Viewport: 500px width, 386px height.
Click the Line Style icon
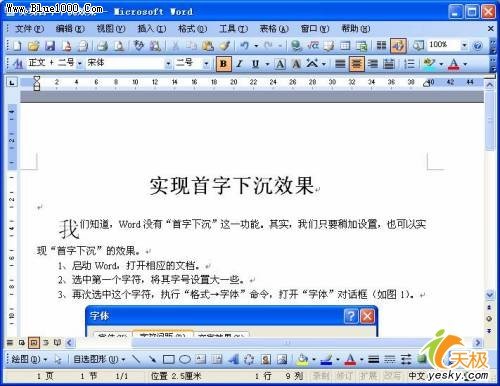click(374, 359)
